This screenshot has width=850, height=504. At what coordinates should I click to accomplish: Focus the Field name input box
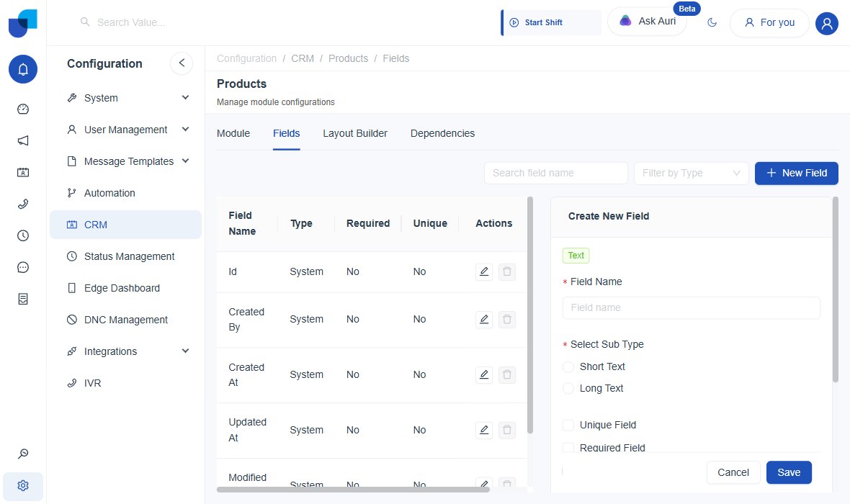(692, 308)
